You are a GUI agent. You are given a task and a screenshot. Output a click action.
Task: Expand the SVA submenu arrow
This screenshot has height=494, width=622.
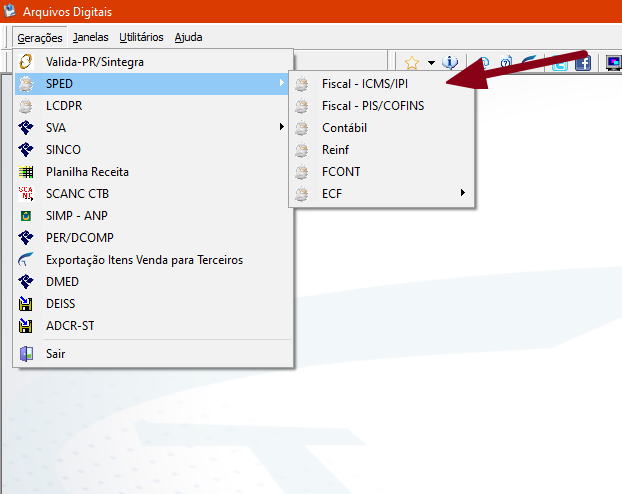coord(281,127)
